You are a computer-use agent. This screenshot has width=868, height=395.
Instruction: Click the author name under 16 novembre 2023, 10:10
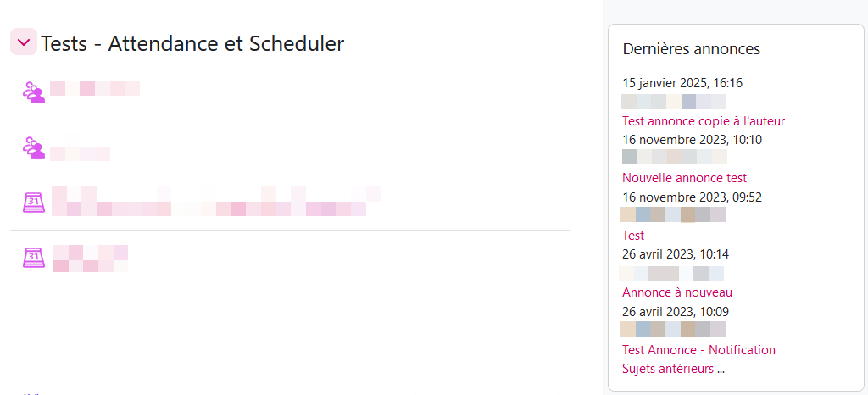click(x=674, y=158)
